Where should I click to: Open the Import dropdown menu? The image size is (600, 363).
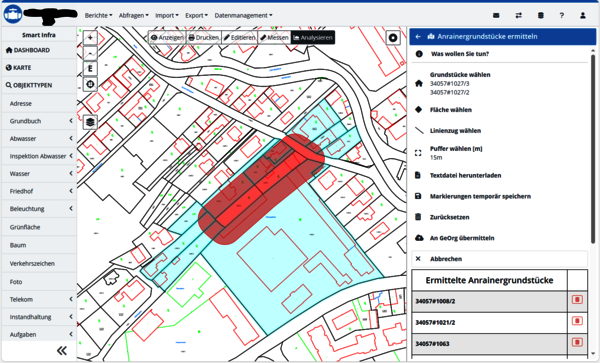coord(166,15)
